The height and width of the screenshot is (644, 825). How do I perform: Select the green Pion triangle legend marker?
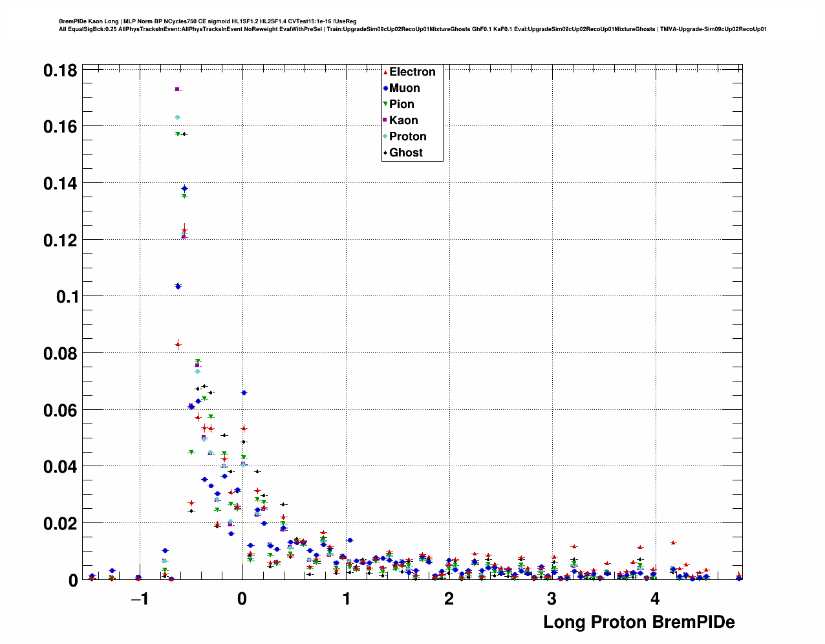coord(385,105)
